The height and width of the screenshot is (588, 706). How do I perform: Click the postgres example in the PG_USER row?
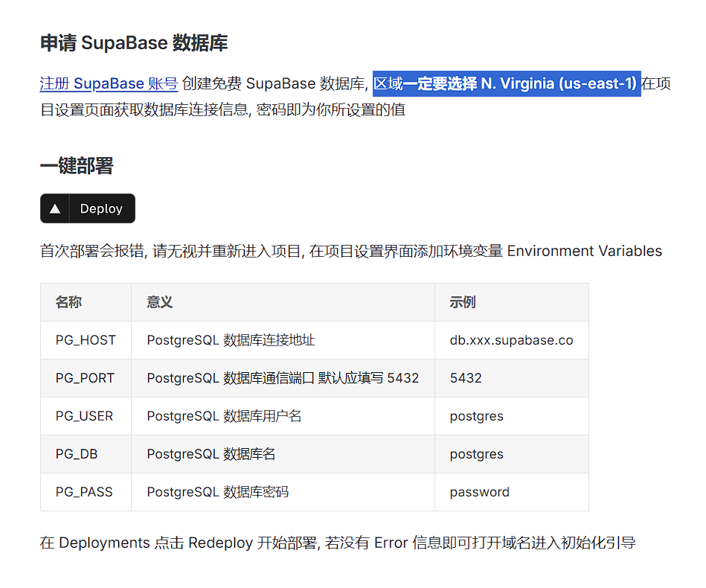(476, 416)
